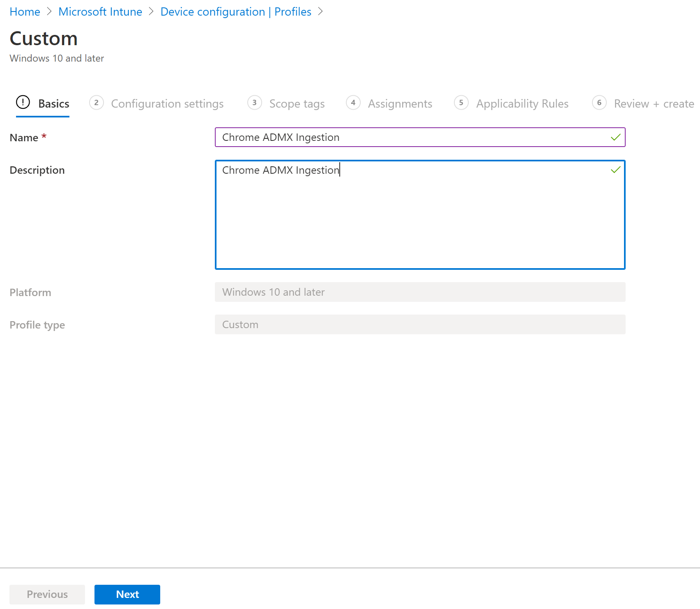Click the step 6 circle for Review + create
This screenshot has width=700, height=609.
point(599,103)
